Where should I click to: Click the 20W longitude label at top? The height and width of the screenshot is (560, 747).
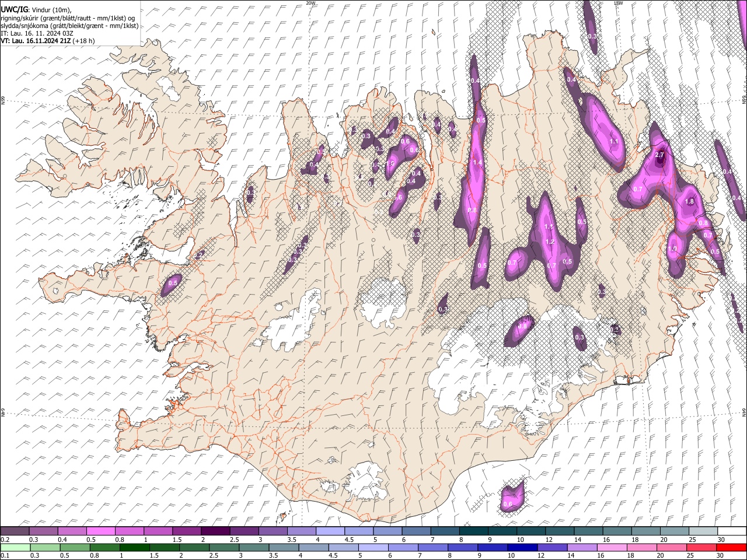tap(310, 3)
